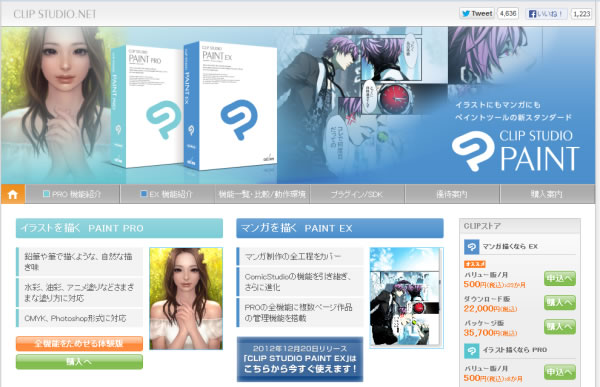Click the Twitter Tweet button

(x=477, y=13)
